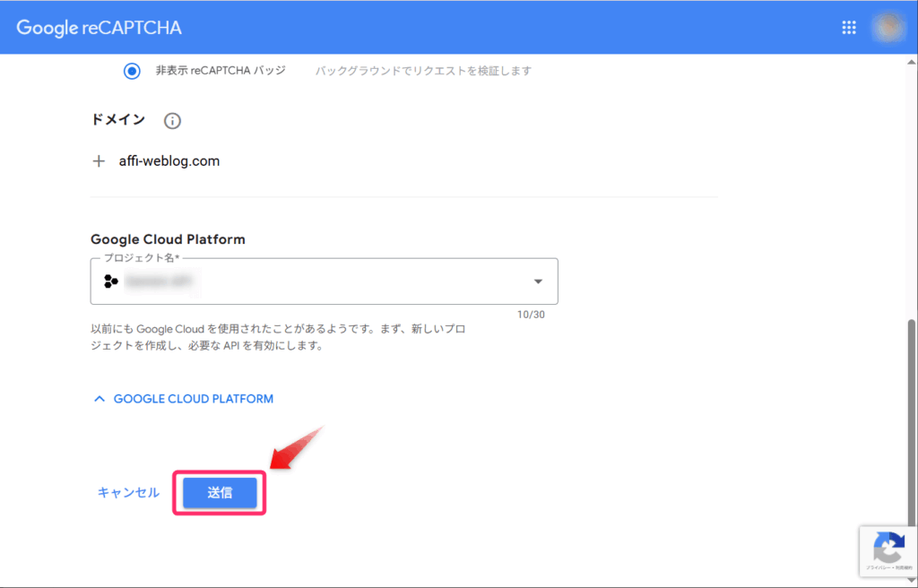
Task: Click the scrollbar up arrow
Action: (x=912, y=62)
